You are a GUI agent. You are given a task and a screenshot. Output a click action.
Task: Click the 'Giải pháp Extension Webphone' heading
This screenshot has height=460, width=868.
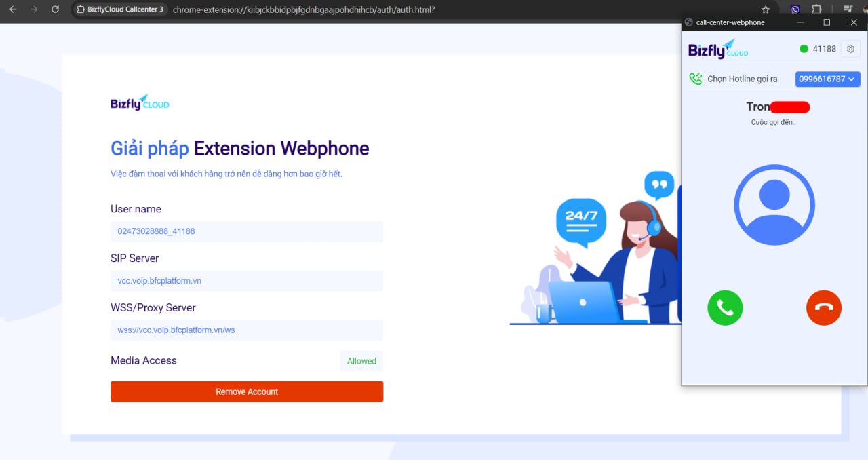point(240,149)
